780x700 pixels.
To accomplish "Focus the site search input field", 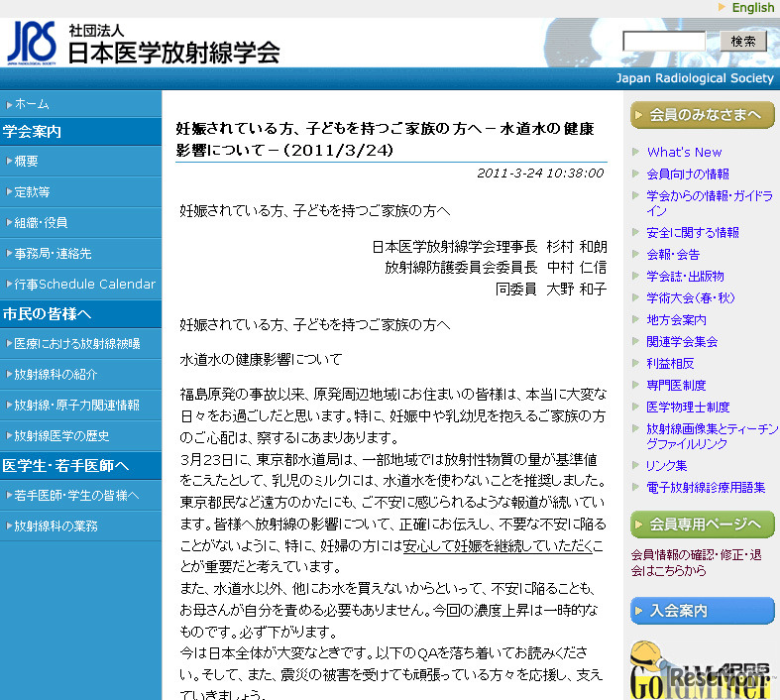I will [664, 41].
